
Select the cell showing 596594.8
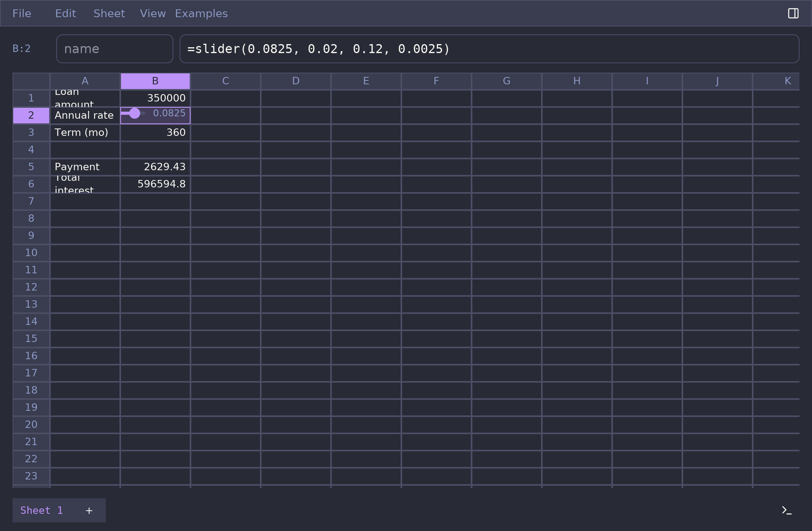tap(155, 184)
